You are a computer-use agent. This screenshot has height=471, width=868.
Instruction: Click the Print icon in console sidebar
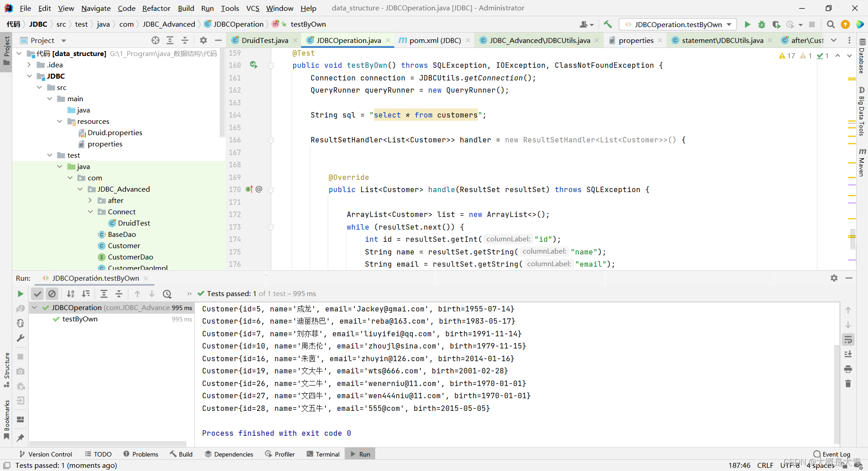pos(848,369)
